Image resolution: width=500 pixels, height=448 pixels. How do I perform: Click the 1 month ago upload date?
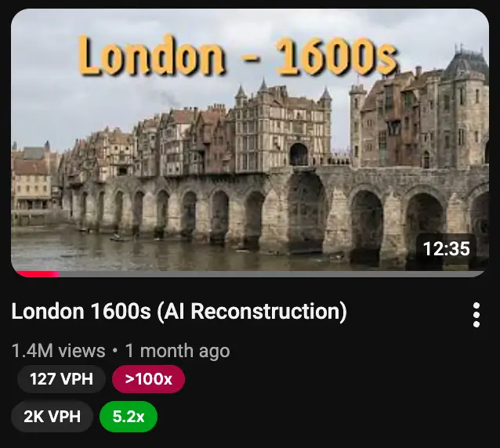[x=177, y=351]
